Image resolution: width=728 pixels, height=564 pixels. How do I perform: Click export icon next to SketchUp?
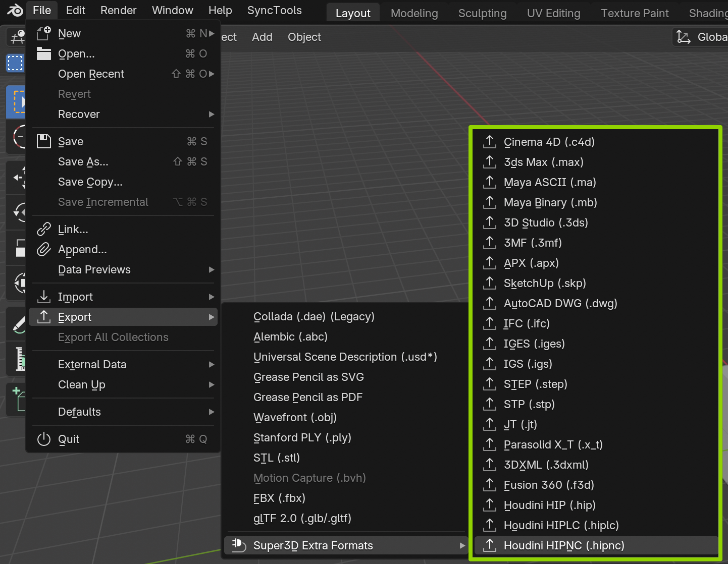tap(490, 283)
